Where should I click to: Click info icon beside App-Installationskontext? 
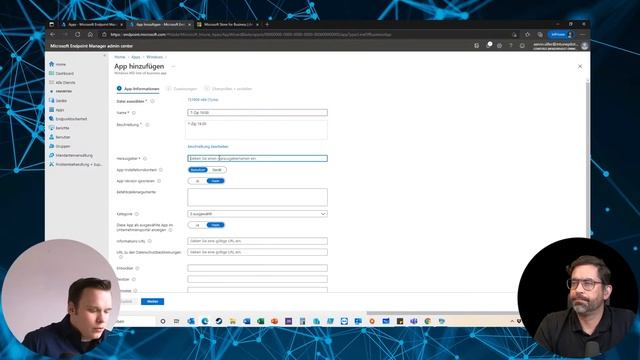click(161, 170)
